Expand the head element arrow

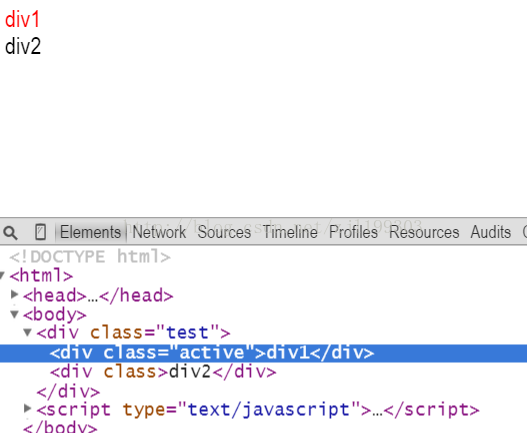point(14,295)
